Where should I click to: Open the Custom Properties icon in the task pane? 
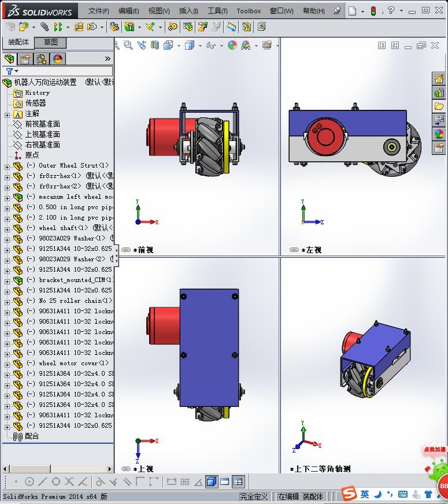coord(439,148)
